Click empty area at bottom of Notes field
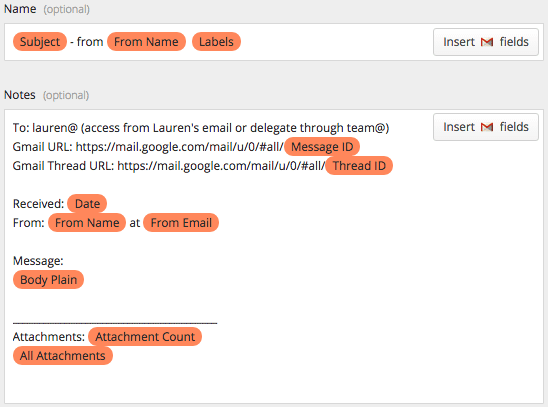This screenshot has width=548, height=407. (x=274, y=384)
